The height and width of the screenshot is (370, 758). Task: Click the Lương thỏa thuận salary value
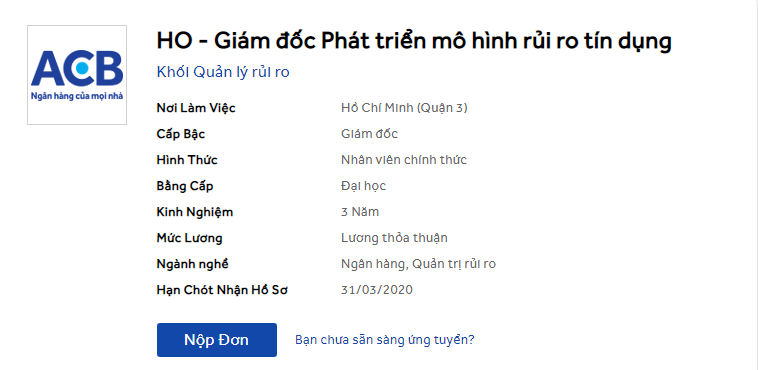pyautogui.click(x=394, y=238)
